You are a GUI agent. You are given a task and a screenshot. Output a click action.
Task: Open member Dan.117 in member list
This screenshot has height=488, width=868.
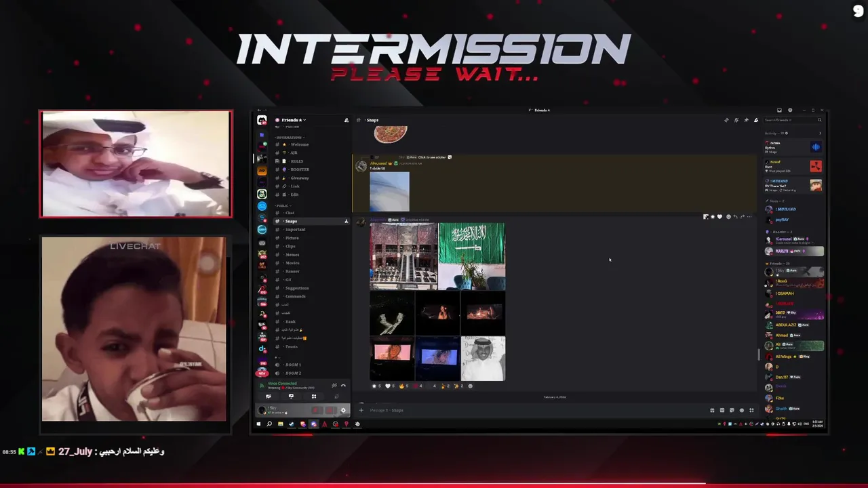(793, 377)
